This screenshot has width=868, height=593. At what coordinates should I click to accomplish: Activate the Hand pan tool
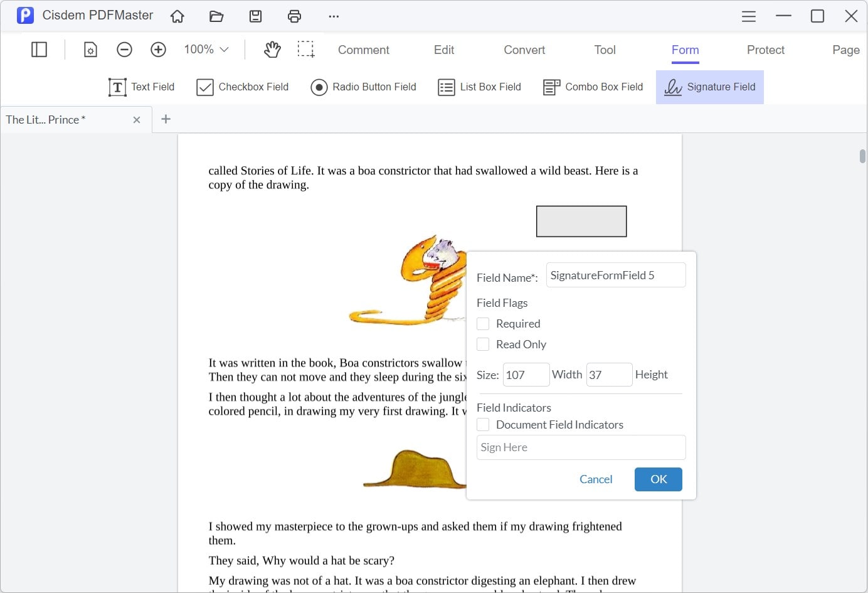coord(272,49)
